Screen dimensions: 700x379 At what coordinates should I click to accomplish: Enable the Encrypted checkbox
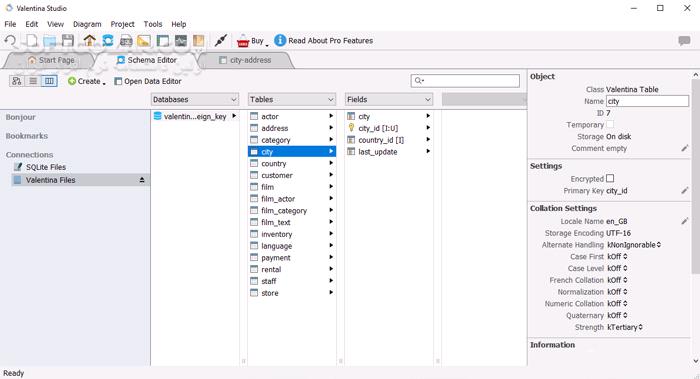coord(610,178)
